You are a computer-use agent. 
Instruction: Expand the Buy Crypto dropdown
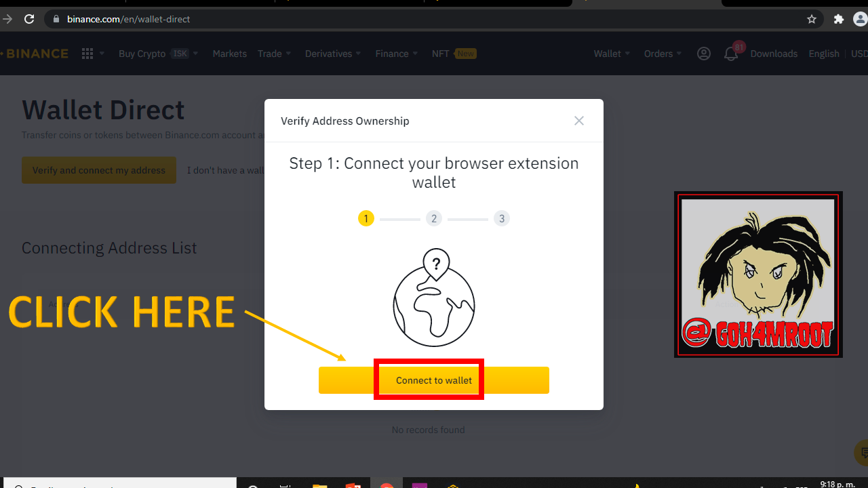coord(158,54)
